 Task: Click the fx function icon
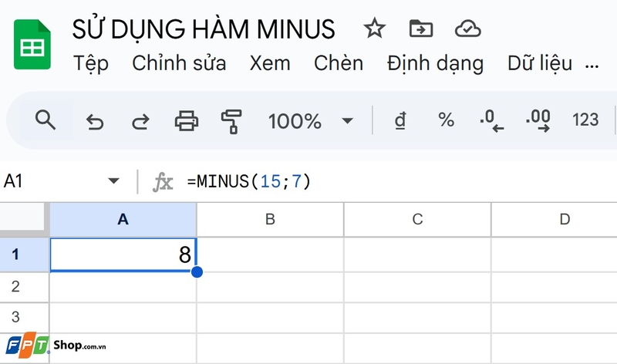point(163,182)
